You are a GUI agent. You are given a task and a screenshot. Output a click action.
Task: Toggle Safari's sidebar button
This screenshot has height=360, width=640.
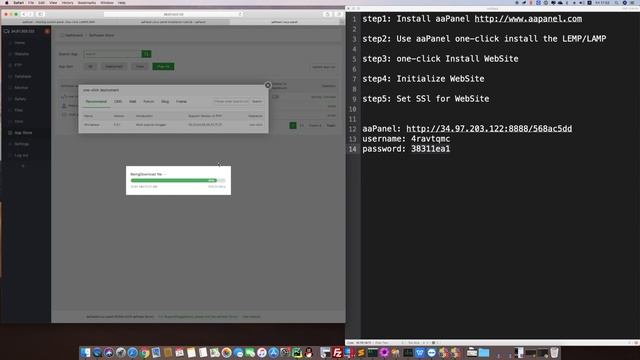[40, 14]
